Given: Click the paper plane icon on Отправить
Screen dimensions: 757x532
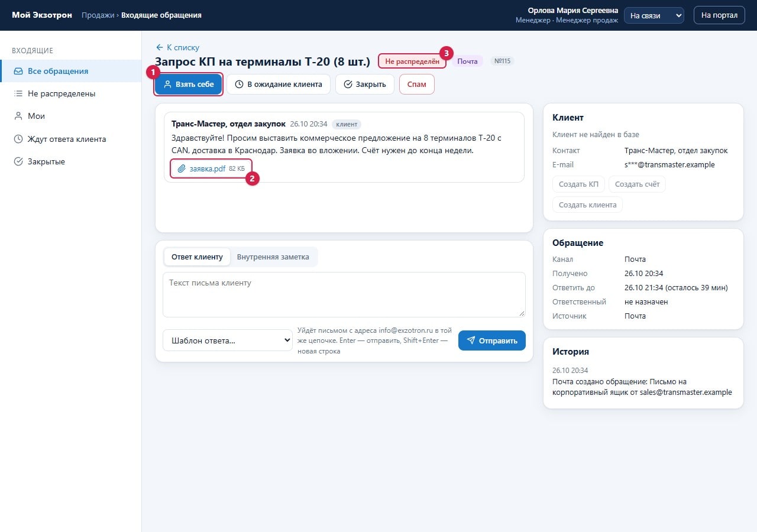Looking at the screenshot, I should [471, 340].
